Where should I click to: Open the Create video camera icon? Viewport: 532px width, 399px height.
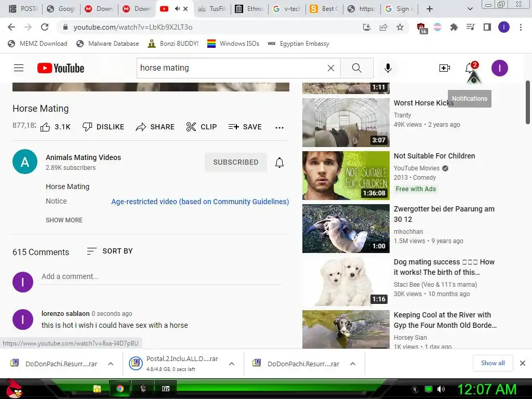coord(445,68)
